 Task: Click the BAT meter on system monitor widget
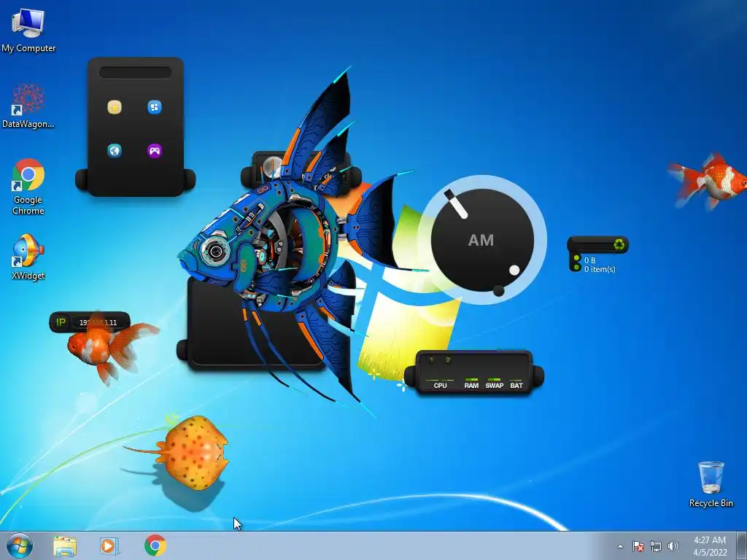516,384
